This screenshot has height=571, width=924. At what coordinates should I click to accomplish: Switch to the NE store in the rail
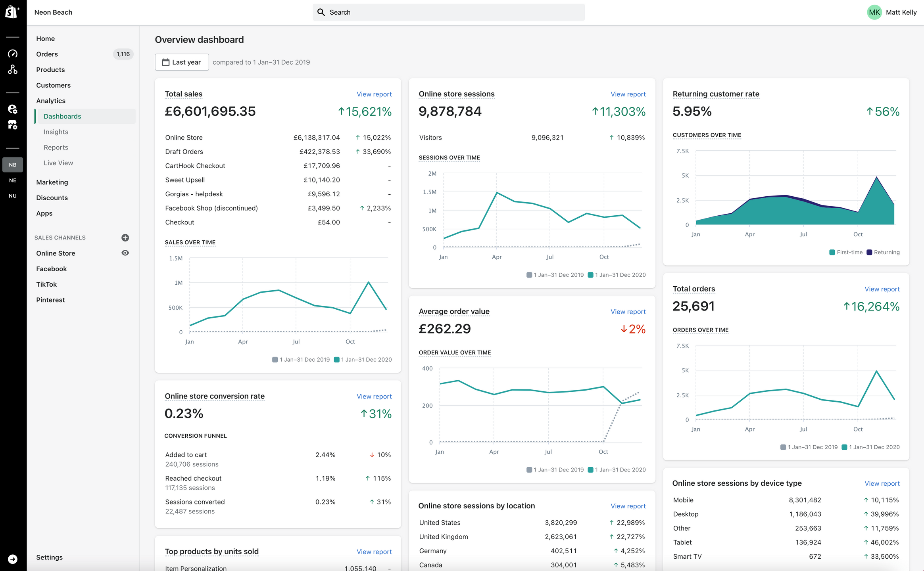tap(13, 180)
